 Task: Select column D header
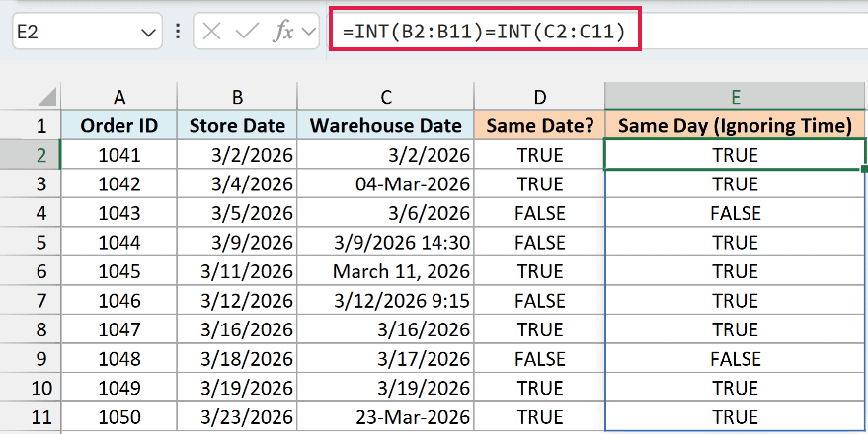(539, 97)
